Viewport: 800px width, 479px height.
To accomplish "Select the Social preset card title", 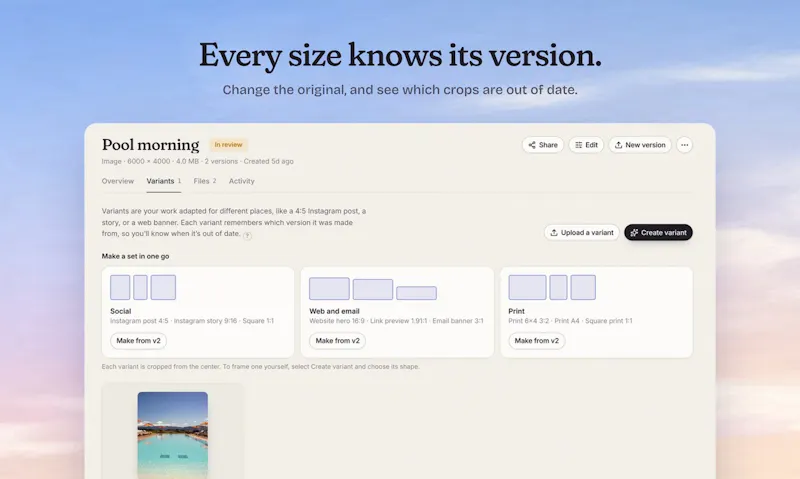I will (120, 311).
